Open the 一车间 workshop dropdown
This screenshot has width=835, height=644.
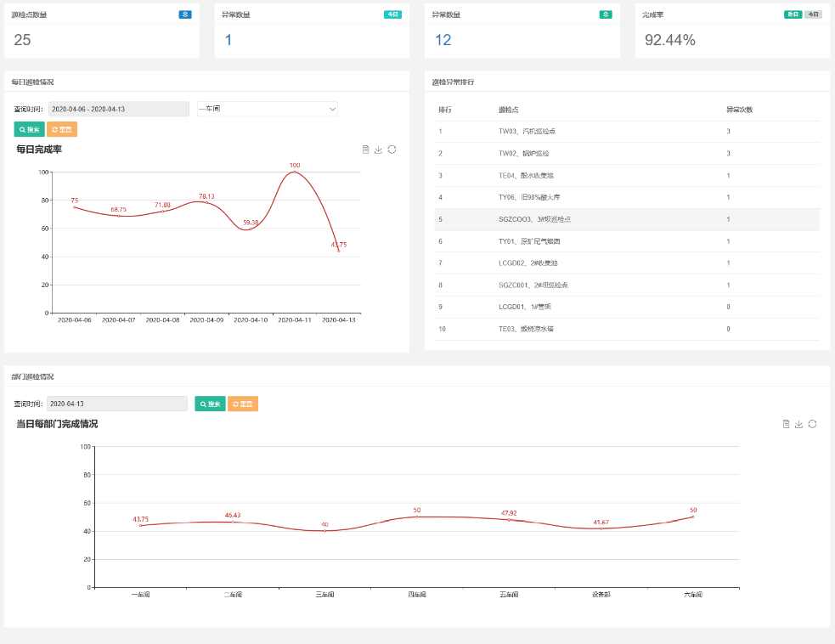click(267, 109)
